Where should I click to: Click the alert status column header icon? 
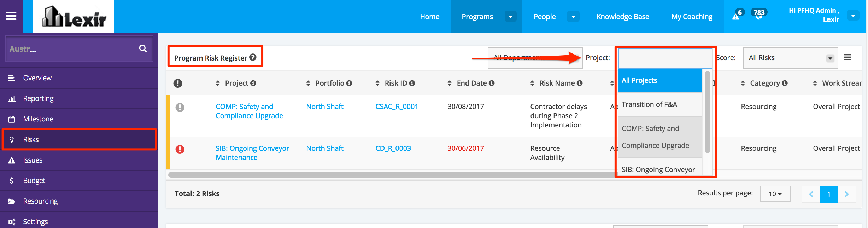(x=178, y=83)
